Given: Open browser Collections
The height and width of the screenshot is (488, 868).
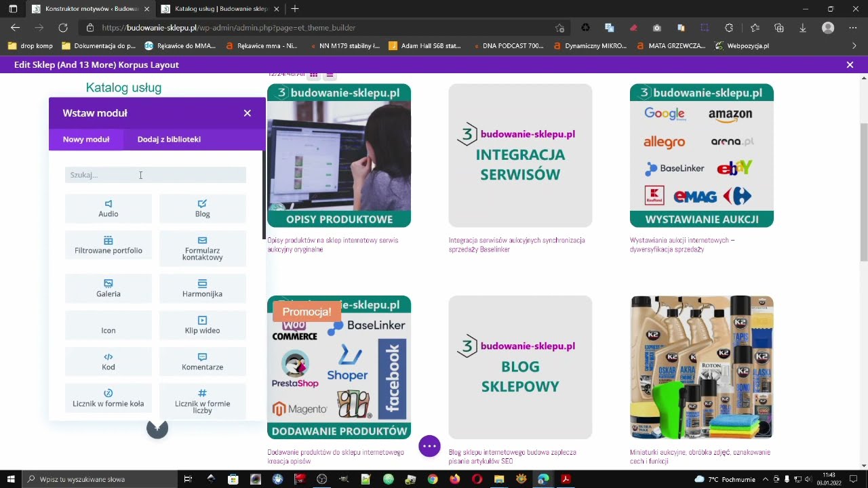Looking at the screenshot, I should coord(779,28).
